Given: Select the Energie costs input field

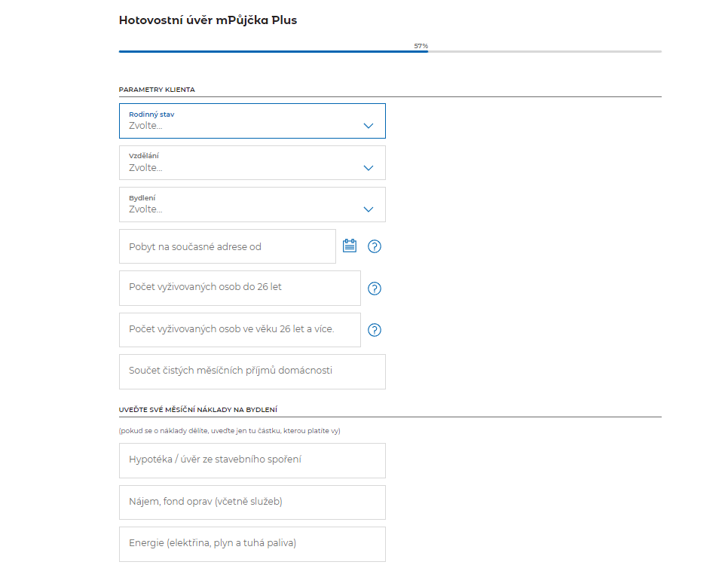Looking at the screenshot, I should pyautogui.click(x=252, y=544).
